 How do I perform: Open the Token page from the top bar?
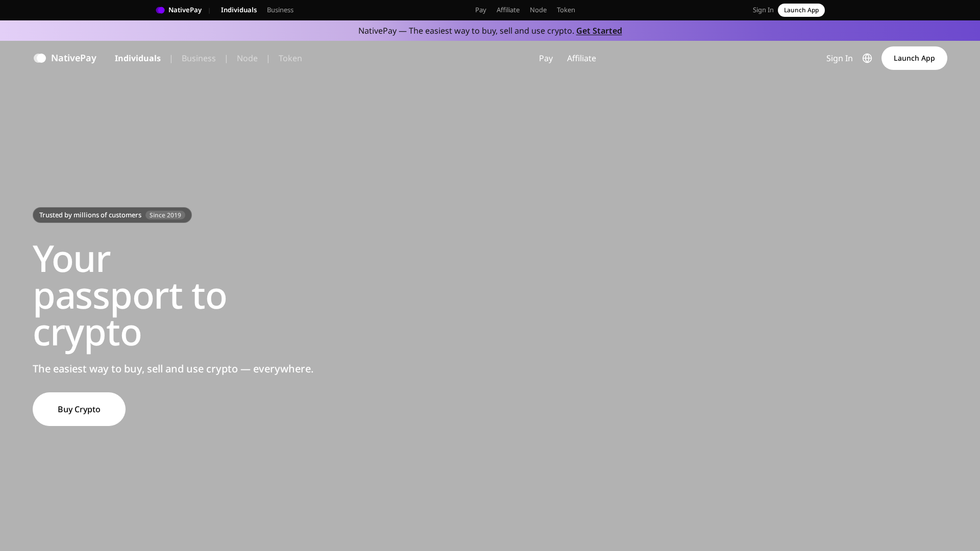[566, 10]
